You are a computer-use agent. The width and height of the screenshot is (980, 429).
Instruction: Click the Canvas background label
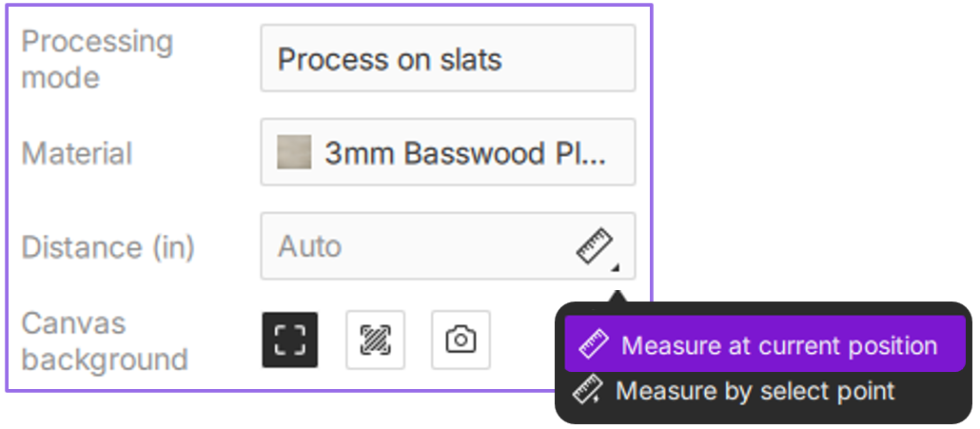tap(104, 341)
